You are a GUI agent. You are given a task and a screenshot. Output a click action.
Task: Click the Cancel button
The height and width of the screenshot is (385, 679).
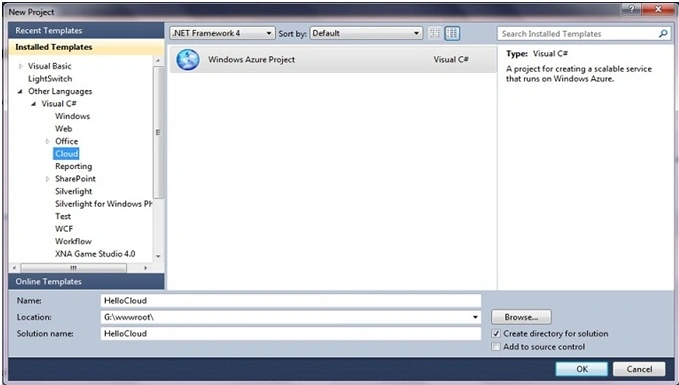[639, 369]
